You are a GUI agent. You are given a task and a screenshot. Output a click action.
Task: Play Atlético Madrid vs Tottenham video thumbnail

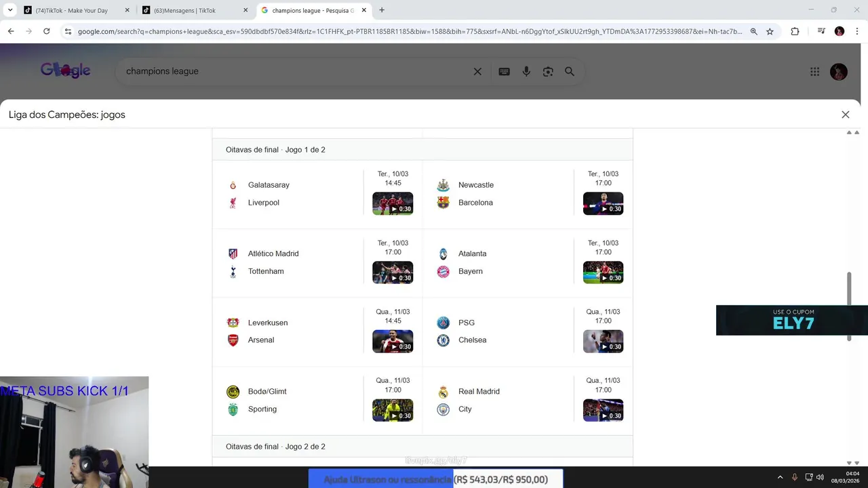pyautogui.click(x=393, y=272)
